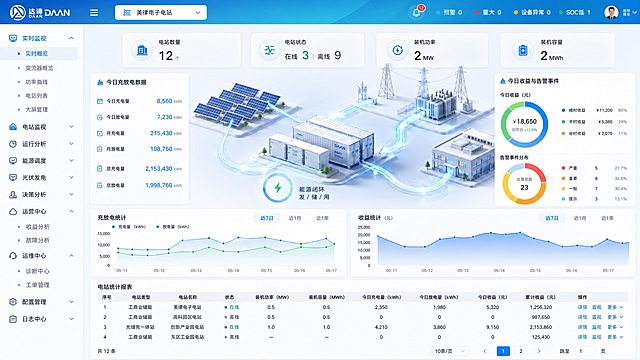Click the 配置管理 gear icon in sidebar
Image resolution: width=640 pixels, height=360 pixels.
click(13, 302)
